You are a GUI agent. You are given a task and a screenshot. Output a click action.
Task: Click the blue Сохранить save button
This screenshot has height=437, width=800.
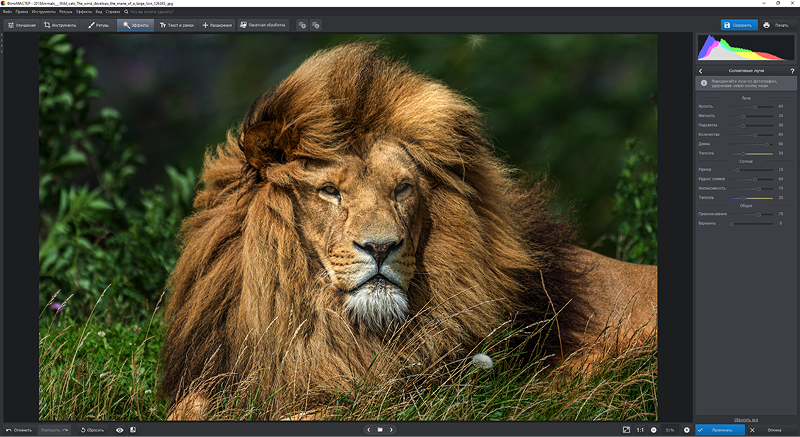(x=738, y=25)
